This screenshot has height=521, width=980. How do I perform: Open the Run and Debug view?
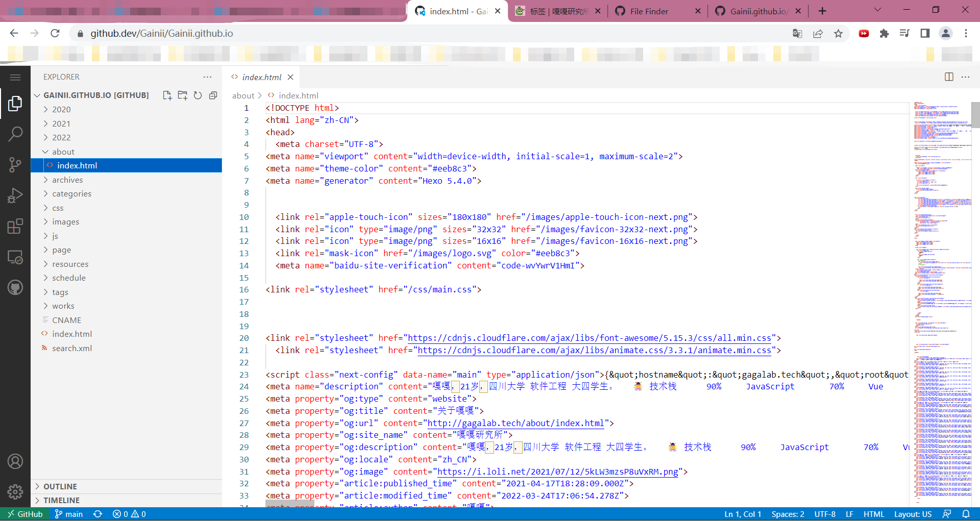(15, 195)
